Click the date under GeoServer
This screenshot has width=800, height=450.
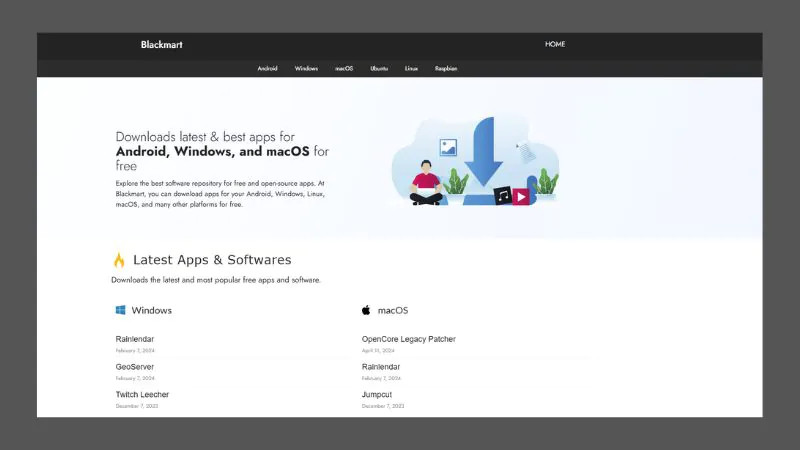click(x=135, y=378)
